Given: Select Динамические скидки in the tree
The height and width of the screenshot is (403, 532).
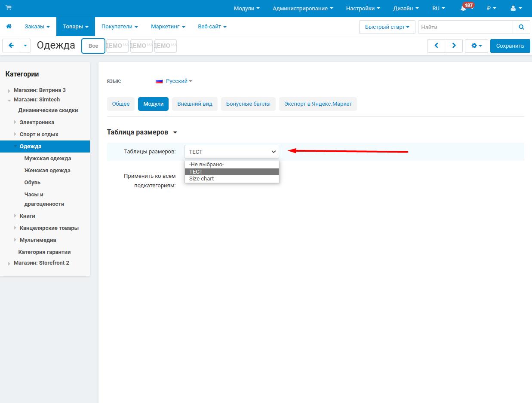Looking at the screenshot, I should point(48,110).
